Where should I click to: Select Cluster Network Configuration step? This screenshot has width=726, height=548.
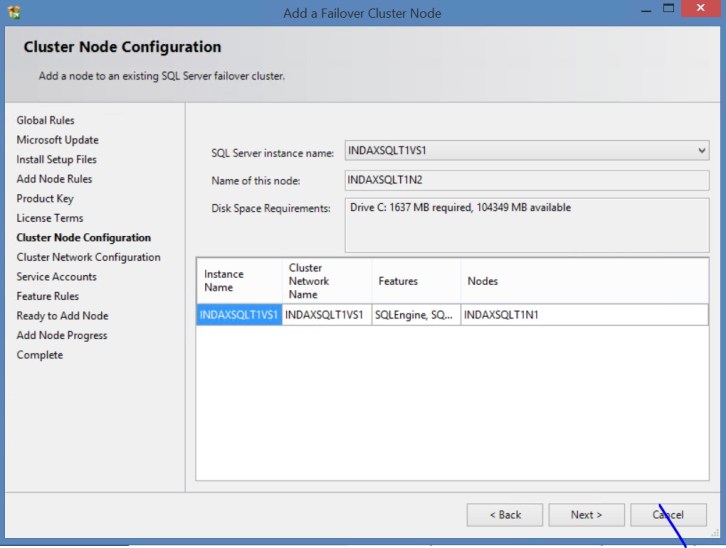tap(88, 257)
